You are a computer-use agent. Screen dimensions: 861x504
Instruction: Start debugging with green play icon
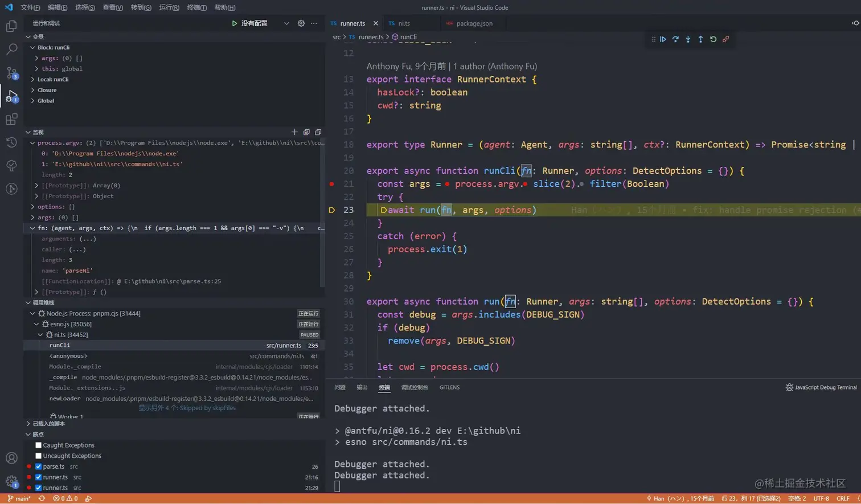234,23
